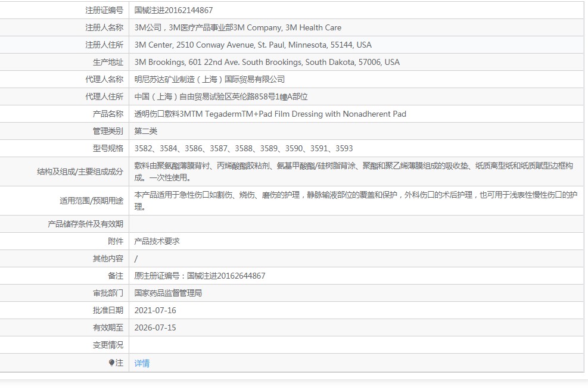This screenshot has width=588, height=390.
Task: Click the 注册人住所 label
Action: pos(104,45)
